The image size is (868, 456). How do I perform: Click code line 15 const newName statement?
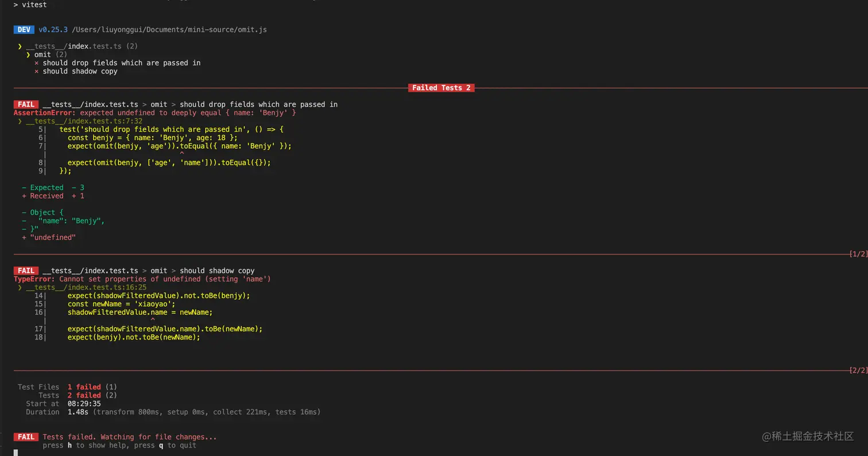(122, 304)
